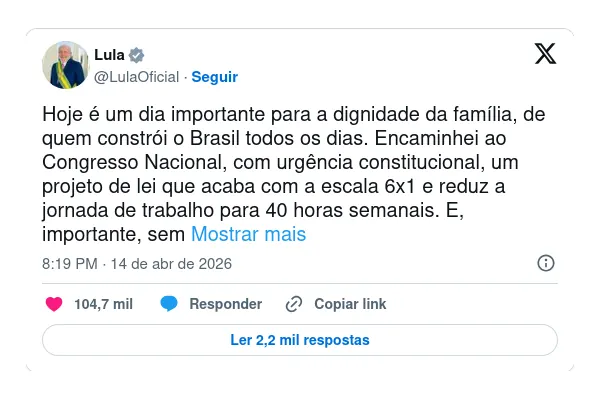Click the Lula display name
Image resolution: width=600 pixels, height=400 pixels.
tap(109, 55)
